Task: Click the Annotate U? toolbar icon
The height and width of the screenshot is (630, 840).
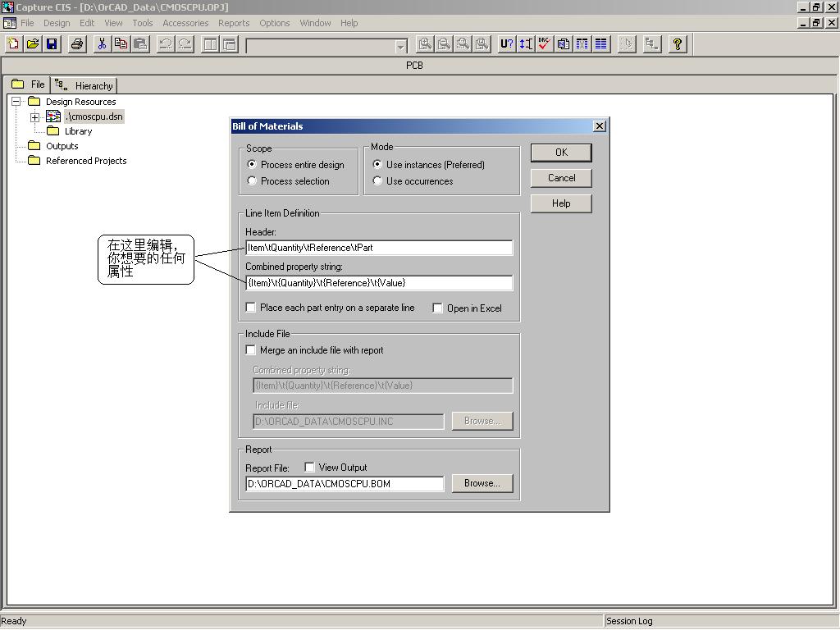Action: tap(507, 44)
